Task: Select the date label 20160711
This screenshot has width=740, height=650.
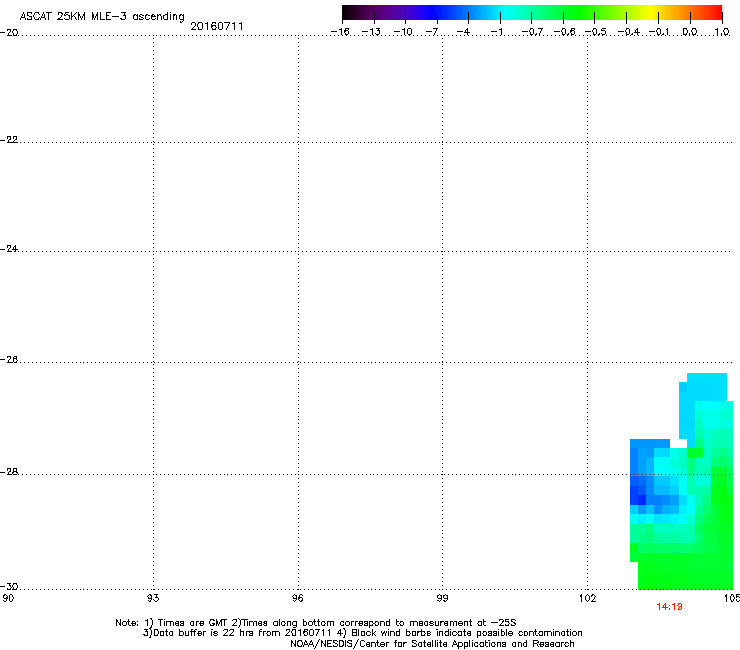Action: tap(217, 26)
